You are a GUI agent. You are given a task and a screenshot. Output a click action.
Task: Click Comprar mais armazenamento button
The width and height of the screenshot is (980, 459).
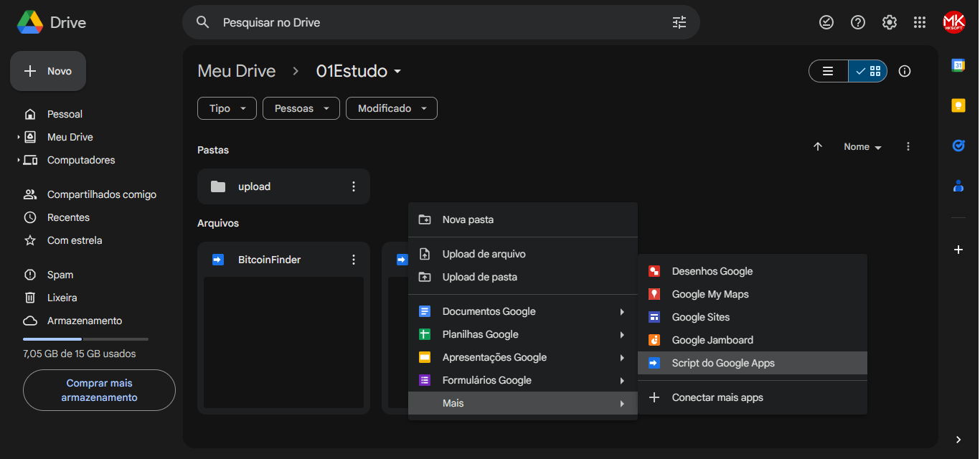click(x=99, y=390)
